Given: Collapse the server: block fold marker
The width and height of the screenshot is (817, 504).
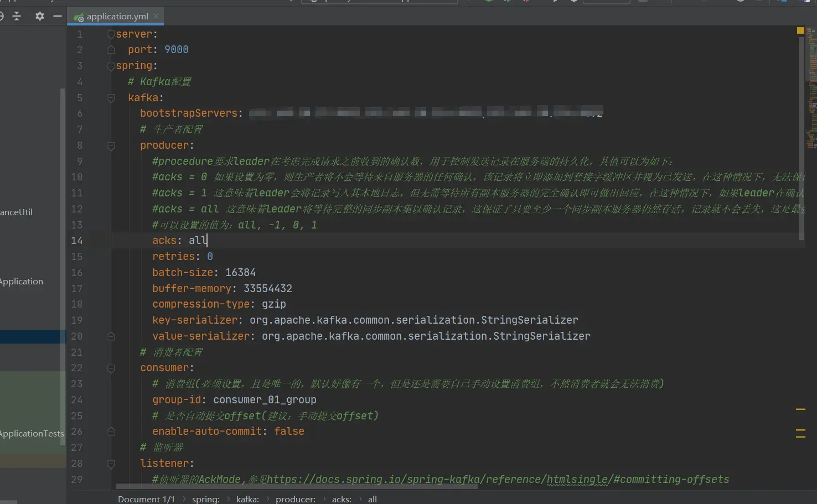Looking at the screenshot, I should (x=111, y=34).
